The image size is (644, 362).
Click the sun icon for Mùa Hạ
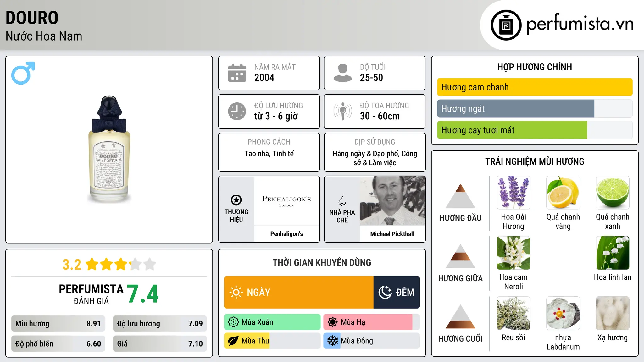(x=332, y=322)
